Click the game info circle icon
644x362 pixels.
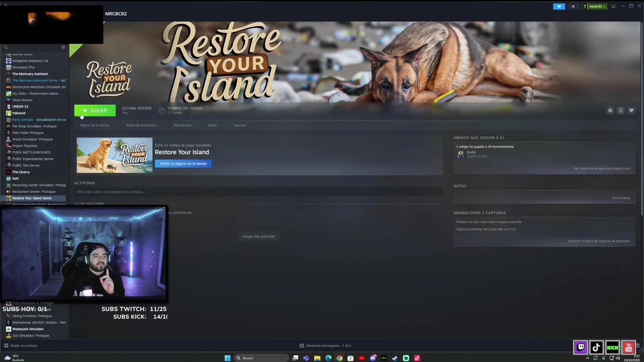coord(621,111)
